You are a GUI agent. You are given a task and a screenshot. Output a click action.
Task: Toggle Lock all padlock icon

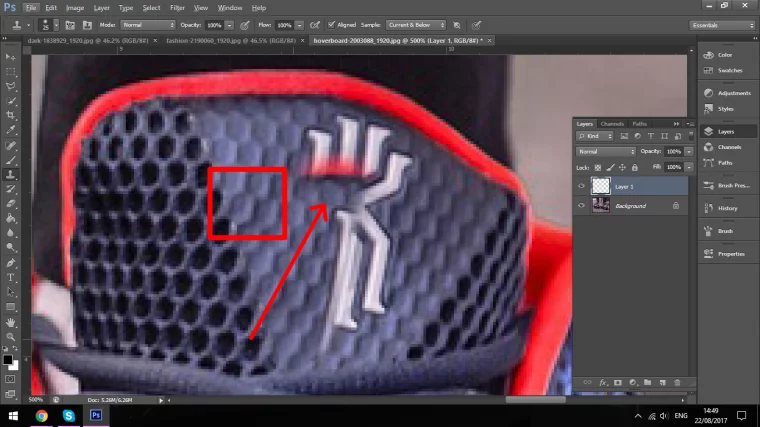coord(634,168)
